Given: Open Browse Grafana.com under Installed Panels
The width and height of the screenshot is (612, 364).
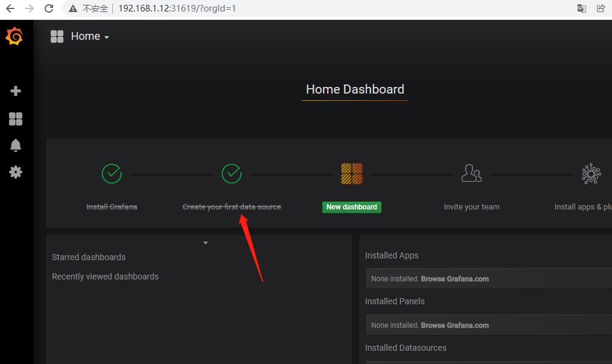Looking at the screenshot, I should (x=454, y=325).
